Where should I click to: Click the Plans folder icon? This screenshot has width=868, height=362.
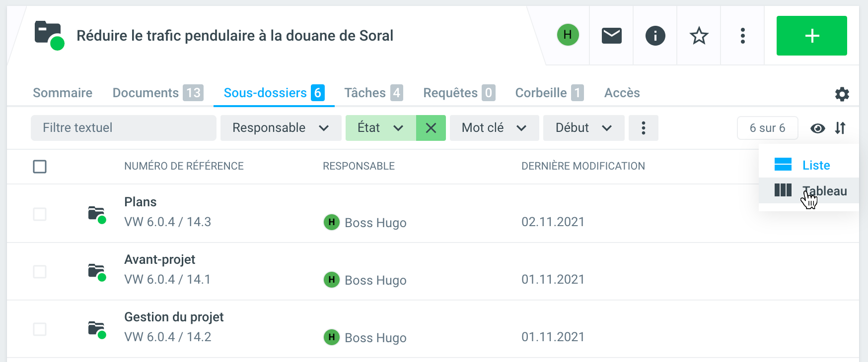[x=97, y=214]
